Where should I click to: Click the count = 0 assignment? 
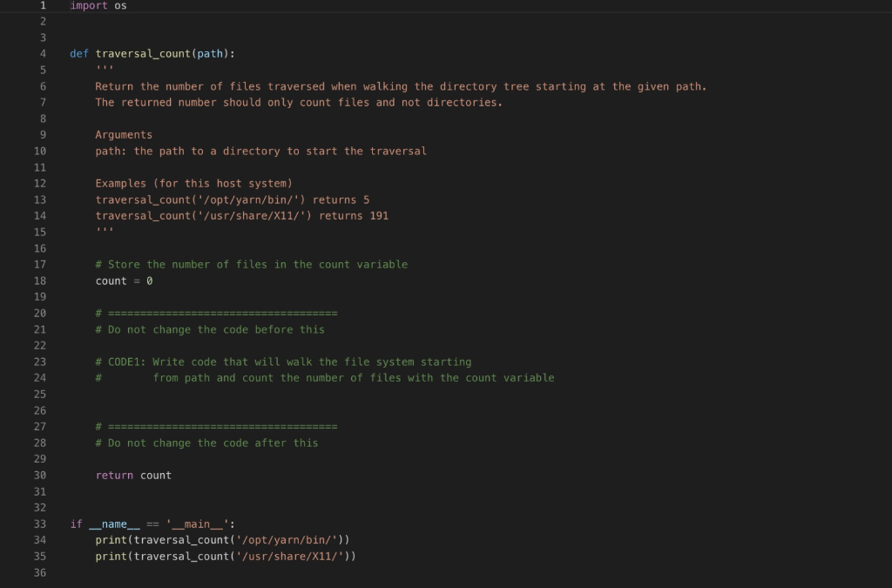click(124, 280)
